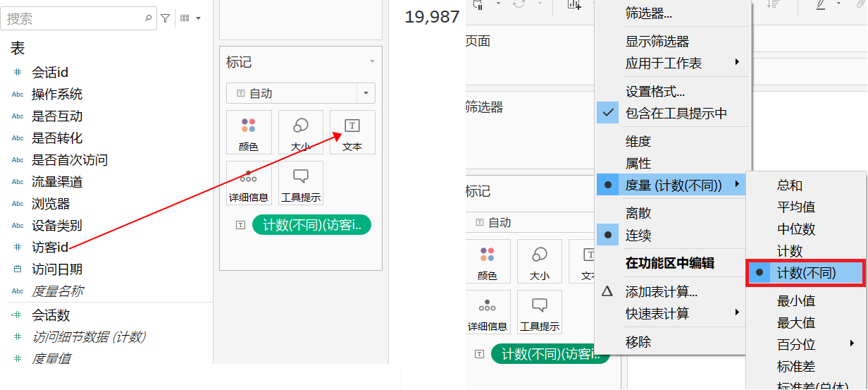Select the green 计数(不同)(访客i.. pill beside the data pane
868x390 pixels.
[311, 225]
